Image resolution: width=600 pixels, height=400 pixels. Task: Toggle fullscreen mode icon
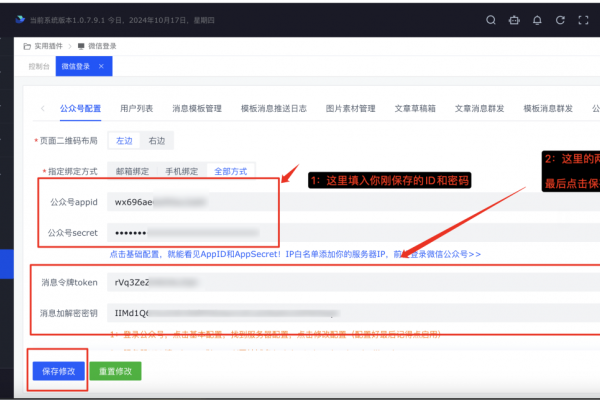pos(583,20)
